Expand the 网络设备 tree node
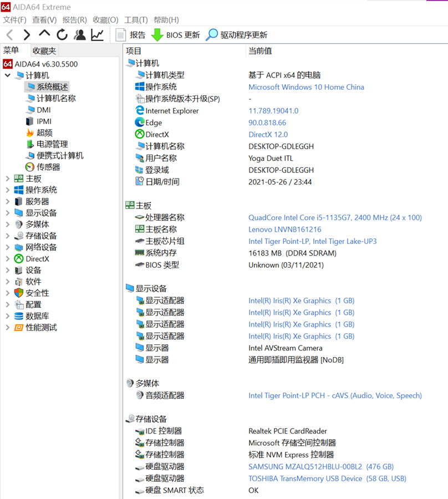Image resolution: width=448 pixels, height=499 pixels. (8, 247)
